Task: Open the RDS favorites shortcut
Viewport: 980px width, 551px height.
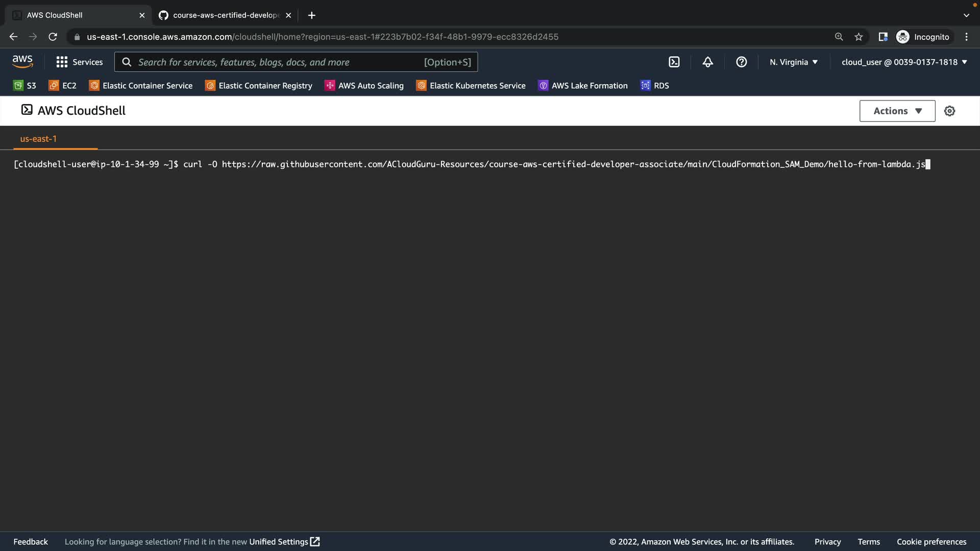Action: [654, 86]
